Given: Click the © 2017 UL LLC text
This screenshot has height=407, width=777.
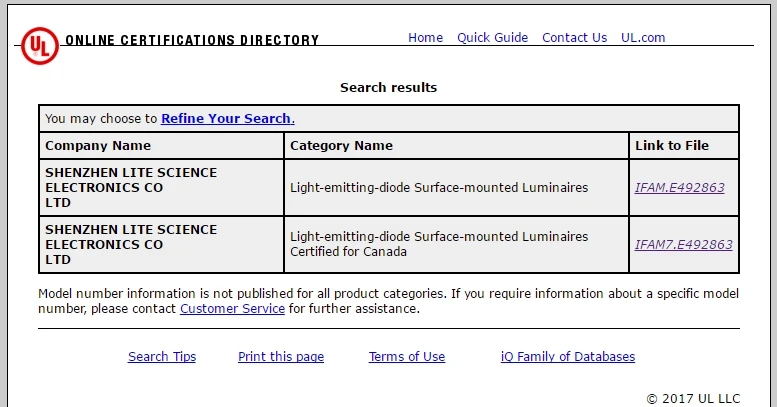Looking at the screenshot, I should point(693,399).
